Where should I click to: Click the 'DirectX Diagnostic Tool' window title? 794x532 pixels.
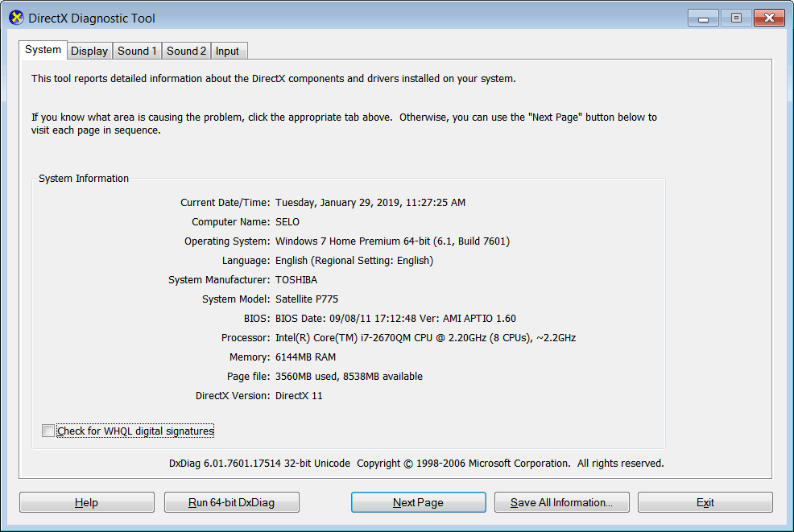[92, 19]
